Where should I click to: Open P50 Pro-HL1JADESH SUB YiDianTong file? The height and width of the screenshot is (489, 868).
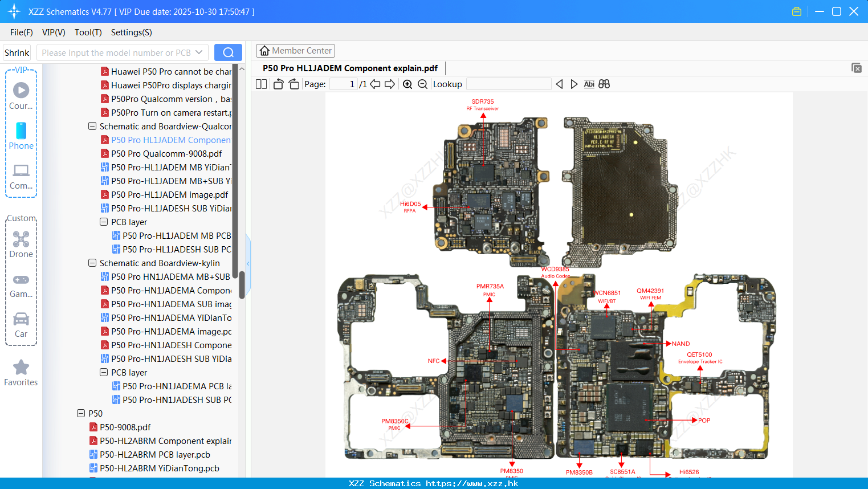(166, 208)
